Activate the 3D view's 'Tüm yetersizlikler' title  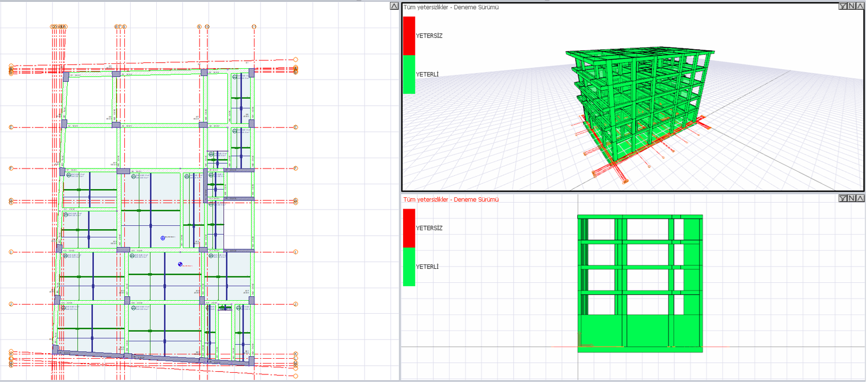click(x=451, y=7)
